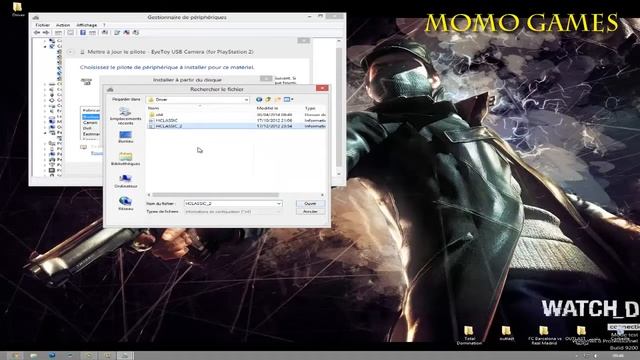
Task: Open the Action menu in Gestionnaire de périphériques
Action: (62, 25)
